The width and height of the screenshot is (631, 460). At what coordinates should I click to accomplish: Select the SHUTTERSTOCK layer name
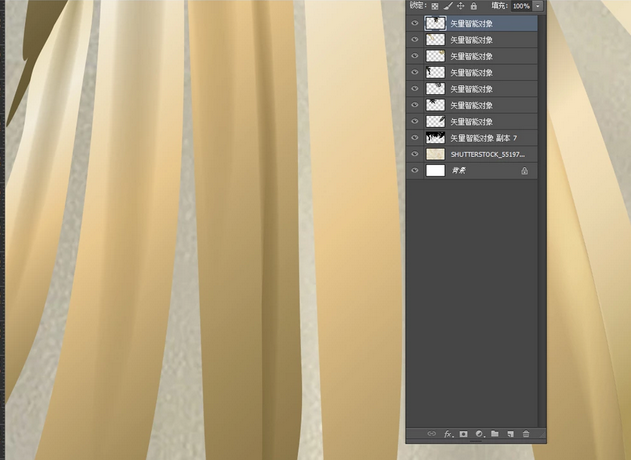[487, 155]
